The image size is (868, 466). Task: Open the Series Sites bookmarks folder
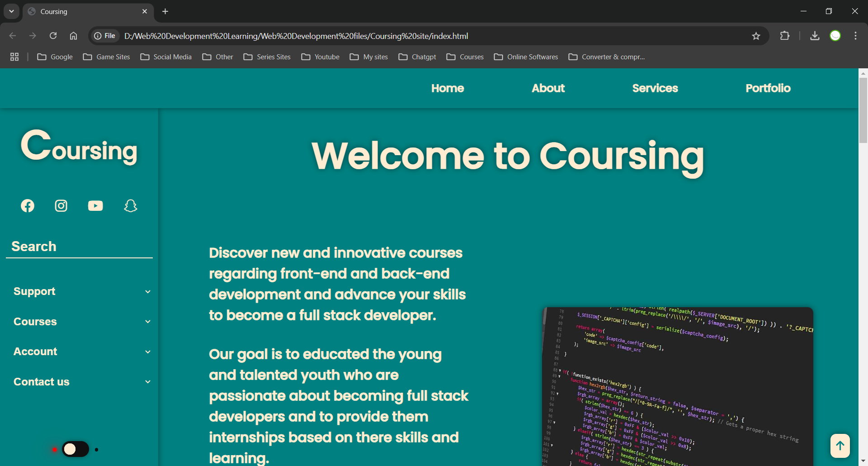tap(267, 57)
